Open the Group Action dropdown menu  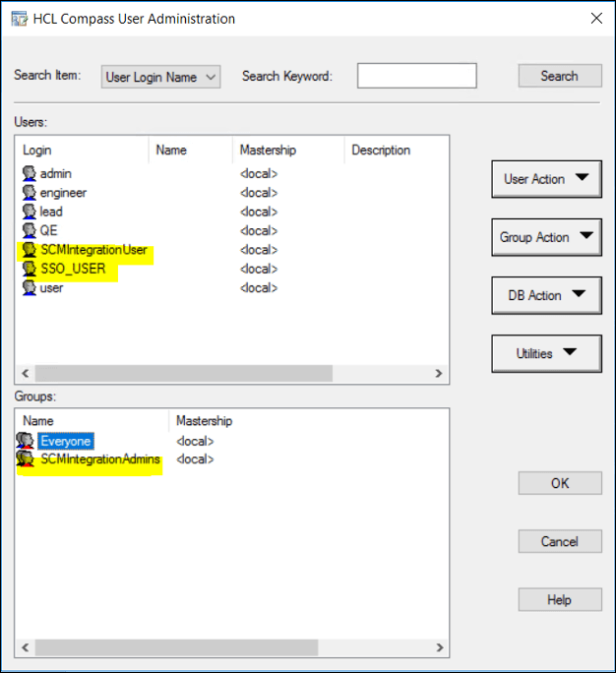(546, 237)
